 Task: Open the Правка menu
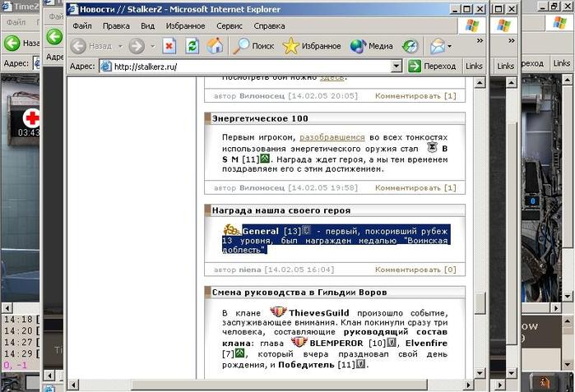point(116,26)
